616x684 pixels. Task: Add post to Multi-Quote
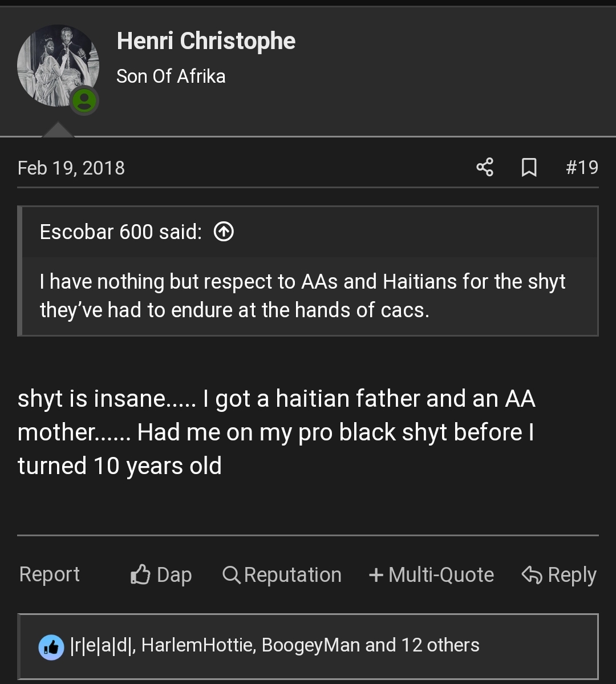pos(431,574)
